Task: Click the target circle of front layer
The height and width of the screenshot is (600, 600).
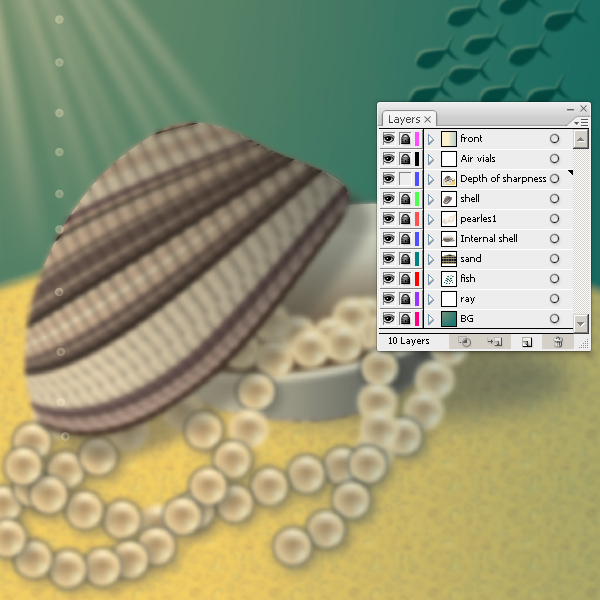Action: click(554, 139)
